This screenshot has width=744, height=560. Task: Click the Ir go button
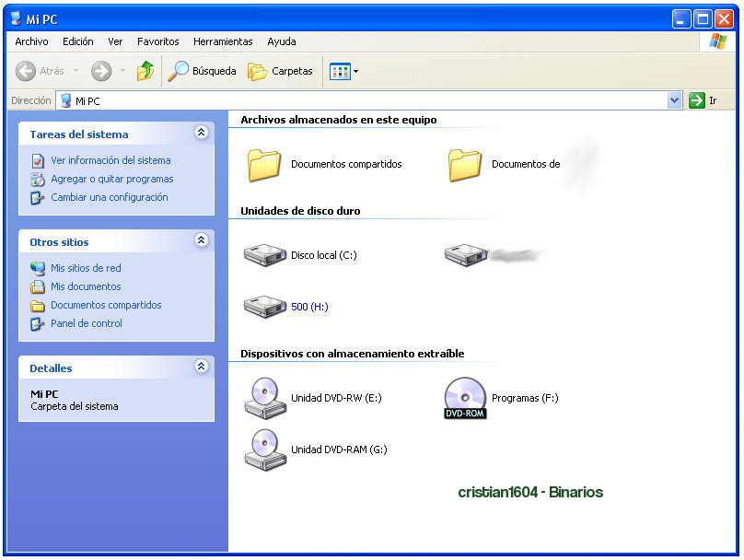(x=703, y=100)
